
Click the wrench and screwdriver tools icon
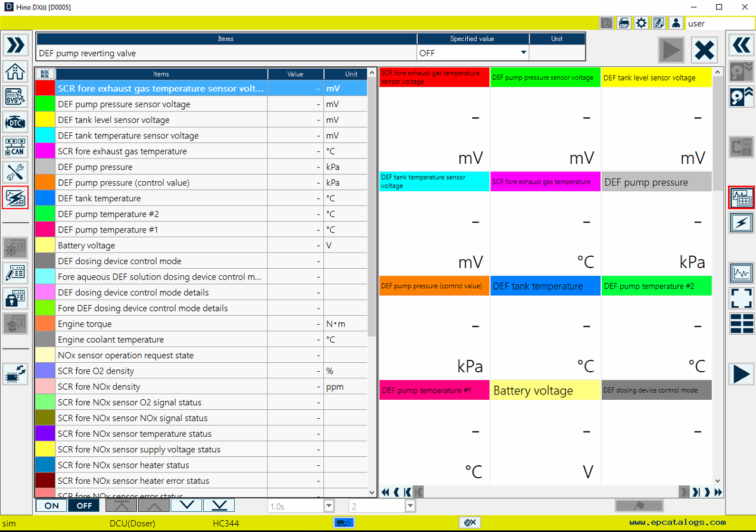15,172
